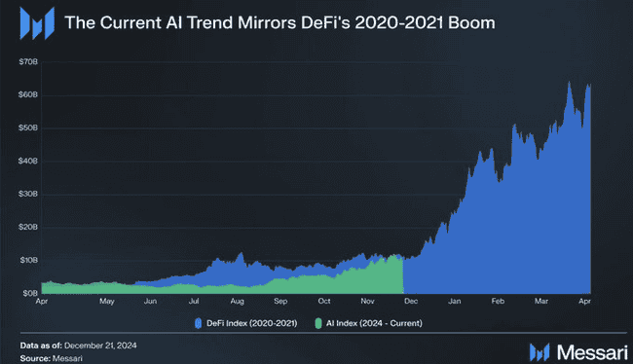Click the Aug x-axis label
The height and width of the screenshot is (364, 633).
[x=238, y=302]
